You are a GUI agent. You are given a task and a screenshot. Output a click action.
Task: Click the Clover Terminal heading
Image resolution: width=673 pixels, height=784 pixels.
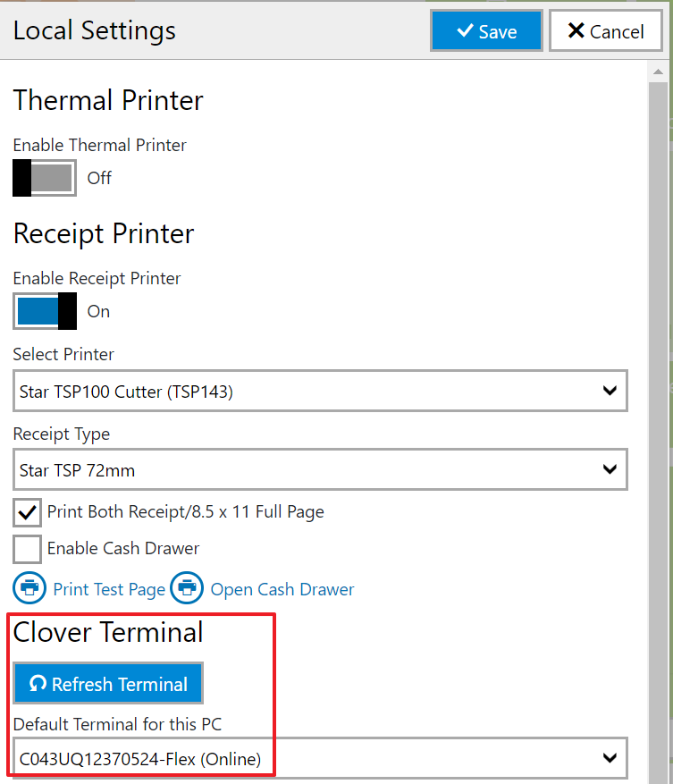click(108, 631)
